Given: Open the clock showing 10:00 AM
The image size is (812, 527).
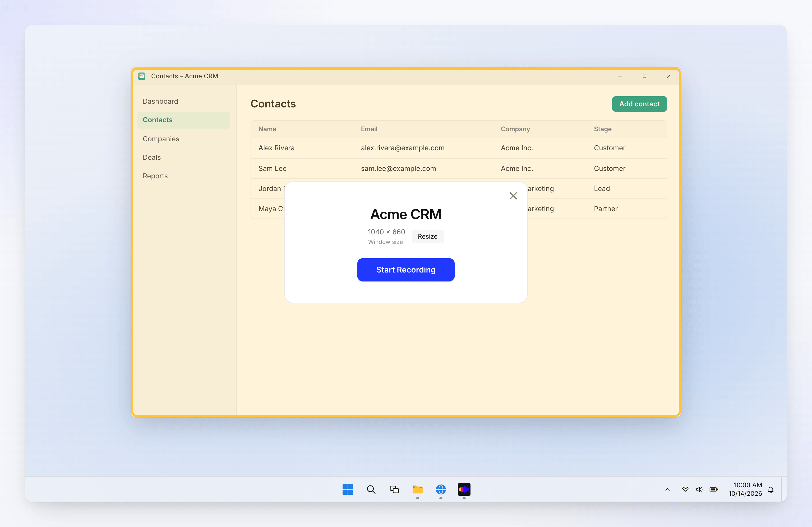Looking at the screenshot, I should (745, 489).
